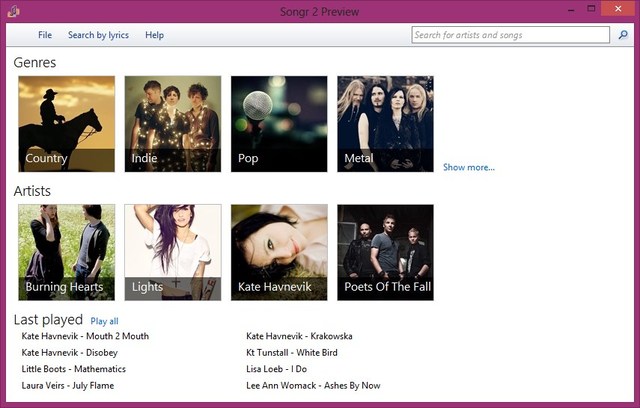Screen dimensions: 640x408
Task: Open the Burning Hearts artist tile
Action: click(x=66, y=253)
